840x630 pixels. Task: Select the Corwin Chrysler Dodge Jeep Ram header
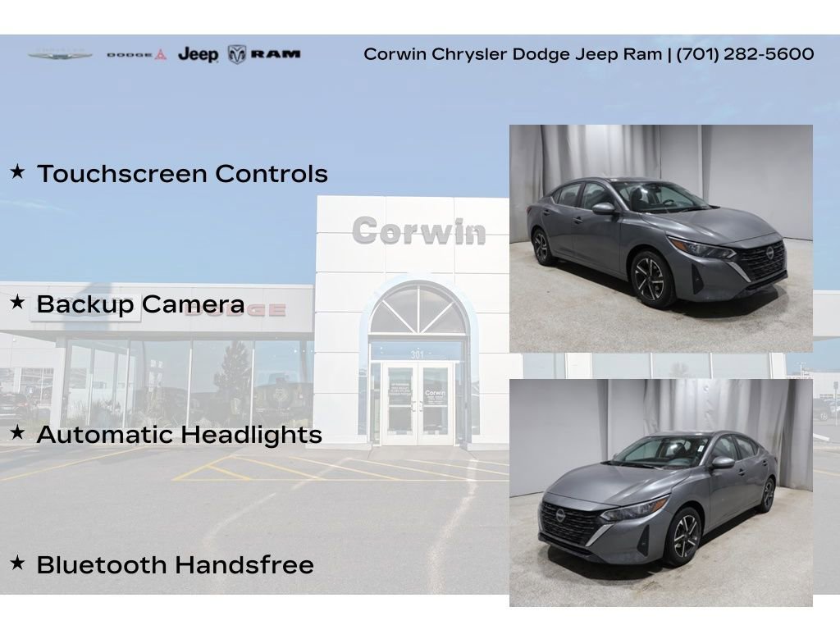tap(517, 54)
